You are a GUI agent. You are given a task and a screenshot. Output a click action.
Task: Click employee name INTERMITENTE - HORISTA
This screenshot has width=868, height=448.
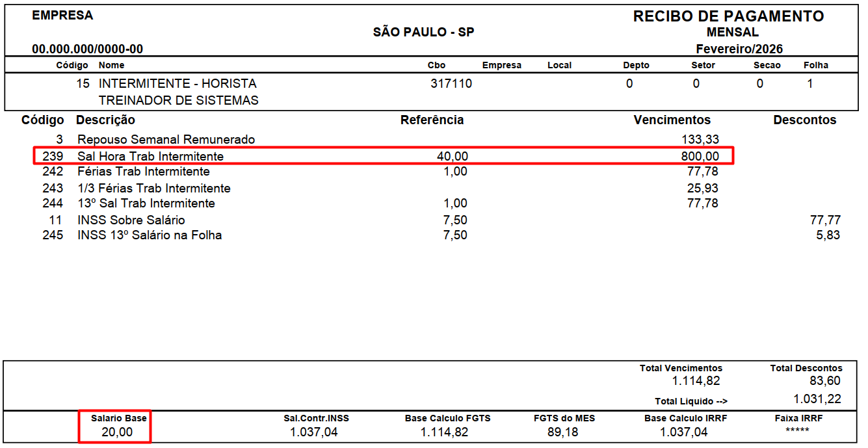click(178, 84)
